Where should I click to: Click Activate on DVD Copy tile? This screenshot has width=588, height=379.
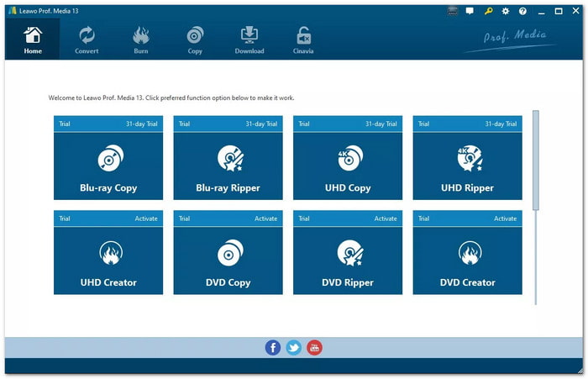tap(266, 218)
